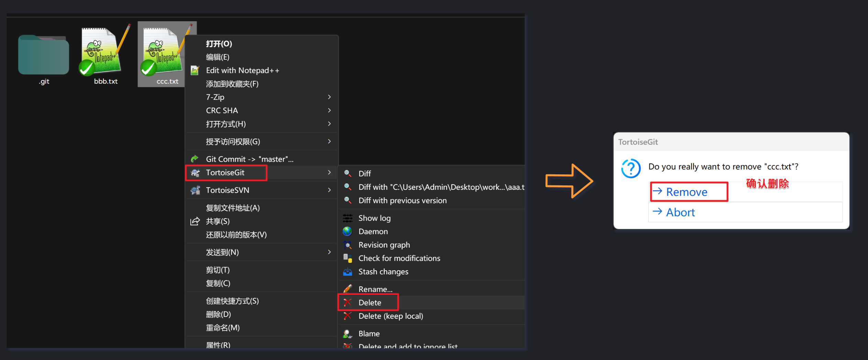The height and width of the screenshot is (360, 868).
Task: Click the Show log icon
Action: tap(347, 218)
